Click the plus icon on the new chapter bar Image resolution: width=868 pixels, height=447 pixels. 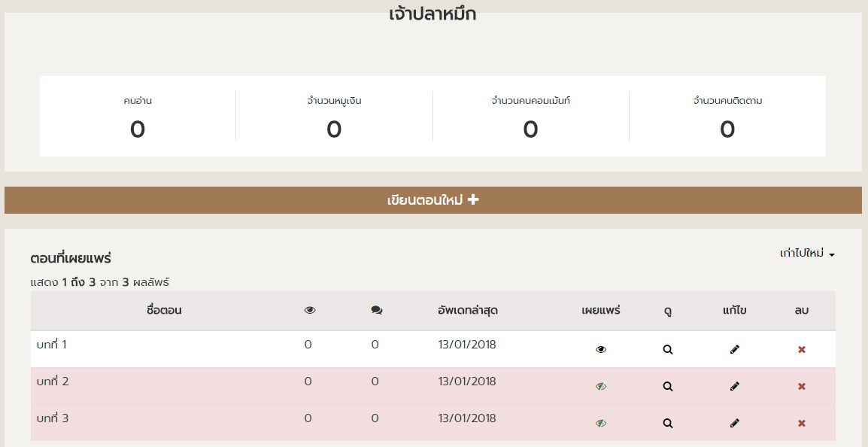pyautogui.click(x=473, y=199)
